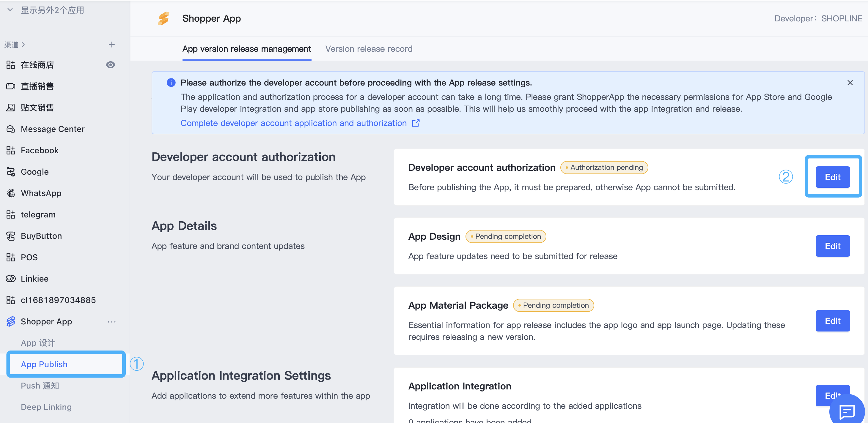Click the Message Center chat icon

[10, 129]
